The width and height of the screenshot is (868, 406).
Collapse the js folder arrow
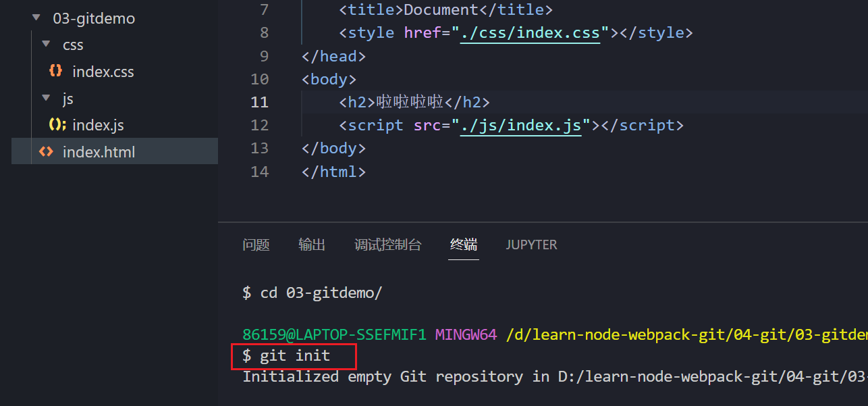point(46,98)
